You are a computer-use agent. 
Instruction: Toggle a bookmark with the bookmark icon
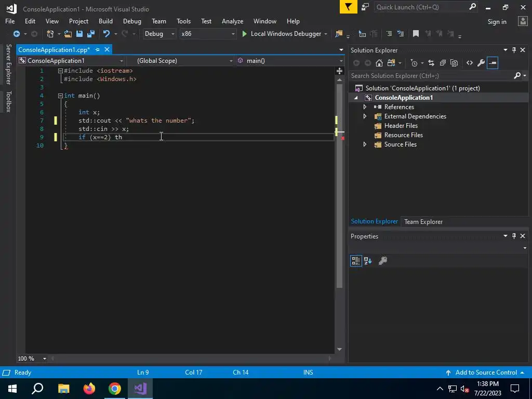click(x=416, y=34)
